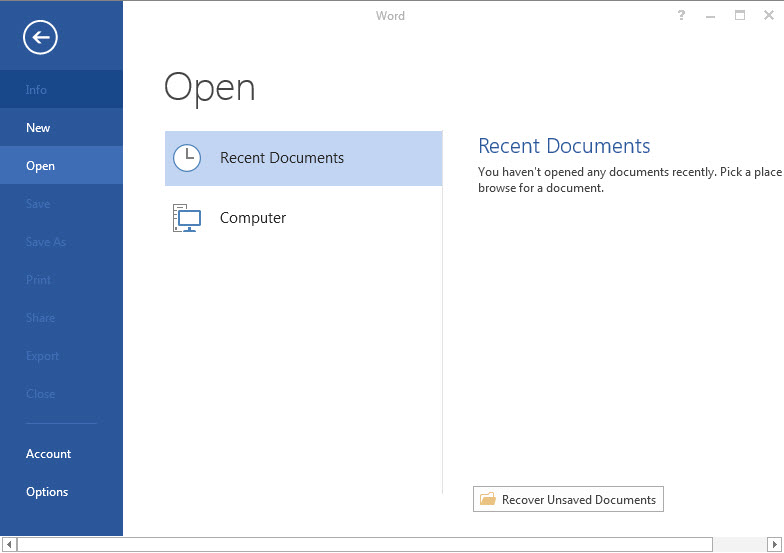Viewport: 784px width, 553px height.
Task: Click the left arrow of the horizontal scrollbar
Action: coord(9,544)
